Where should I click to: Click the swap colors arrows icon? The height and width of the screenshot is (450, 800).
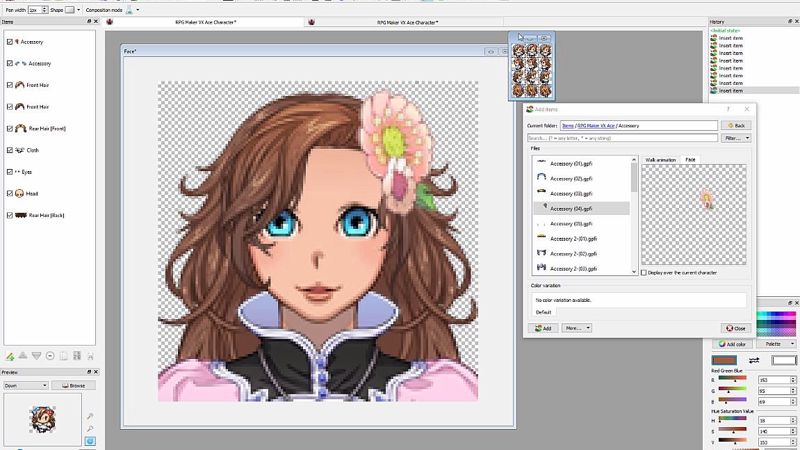pos(754,361)
